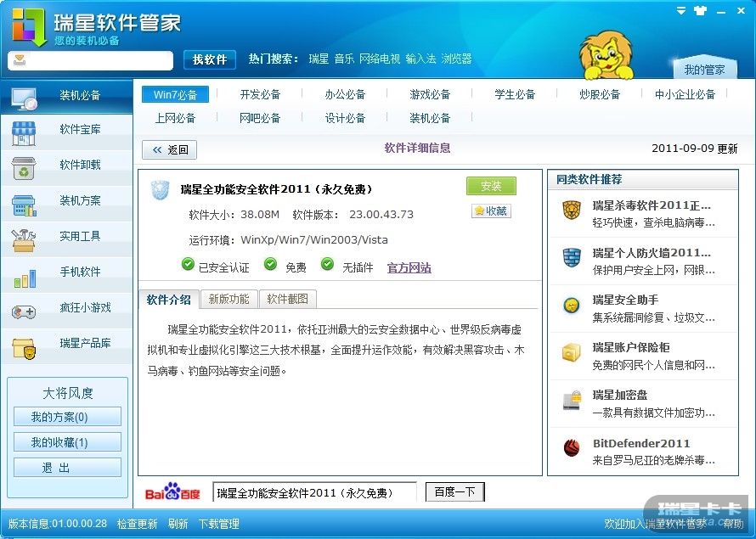
Task: Select the 上网必备 category
Action: [x=175, y=118]
